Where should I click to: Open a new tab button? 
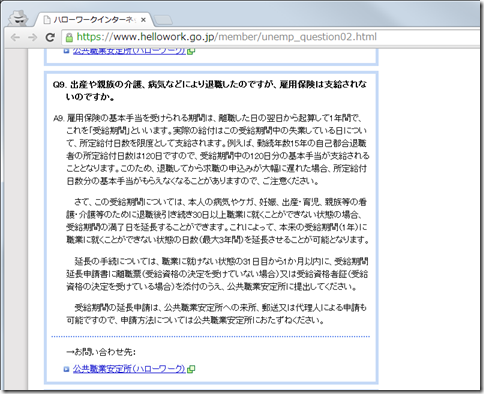[164, 20]
